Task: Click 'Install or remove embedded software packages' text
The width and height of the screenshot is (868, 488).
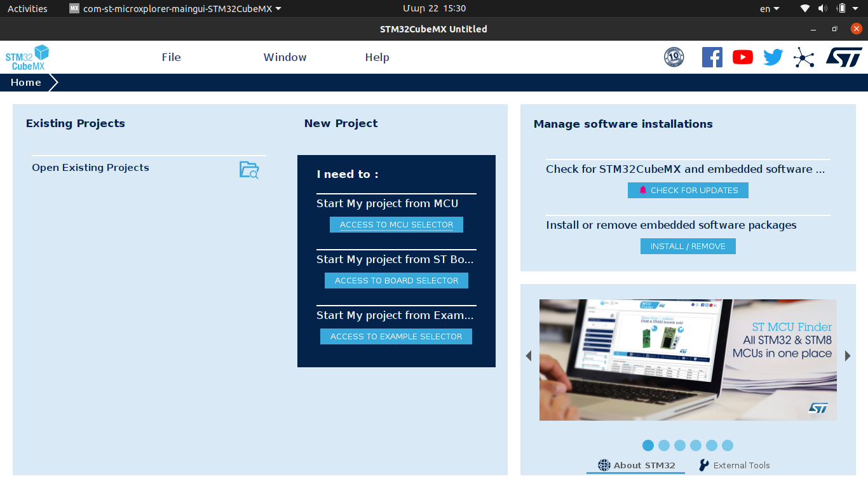Action: (x=671, y=225)
